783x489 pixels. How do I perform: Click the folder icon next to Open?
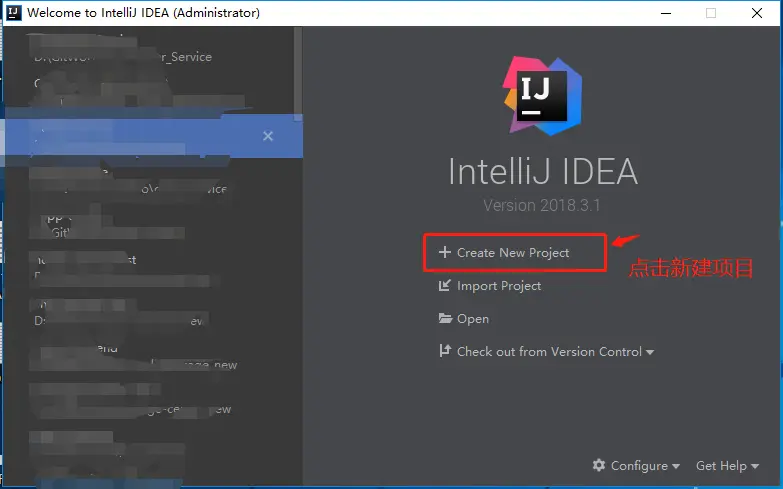445,318
